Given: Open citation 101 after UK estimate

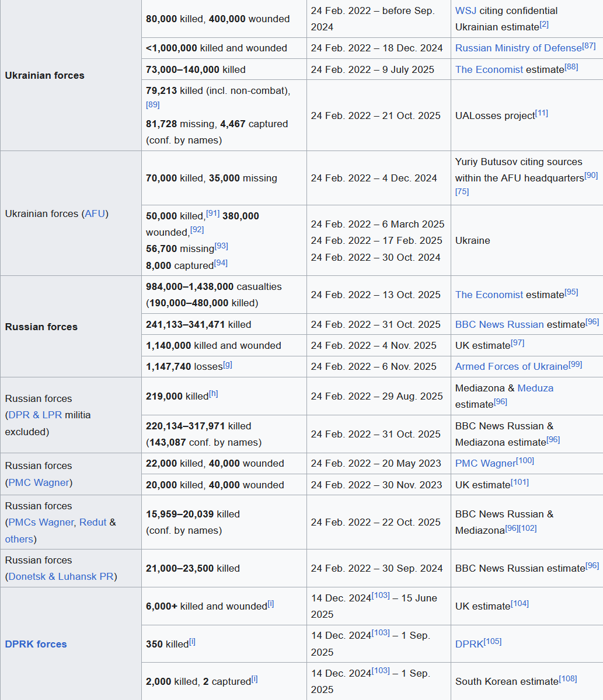Looking at the screenshot, I should pyautogui.click(x=520, y=482).
